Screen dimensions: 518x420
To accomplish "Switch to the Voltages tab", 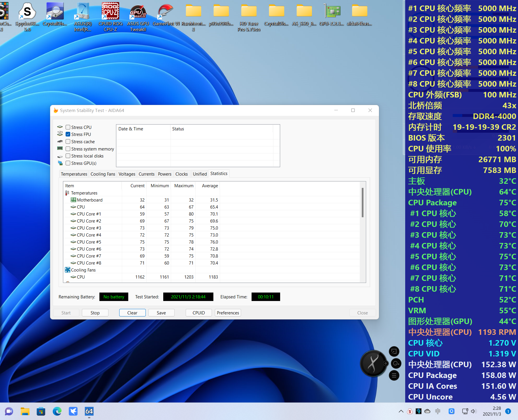I will [127, 174].
